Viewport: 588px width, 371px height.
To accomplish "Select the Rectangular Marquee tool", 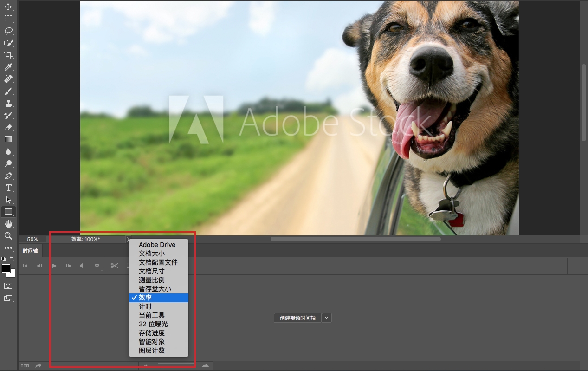I will tap(8, 19).
